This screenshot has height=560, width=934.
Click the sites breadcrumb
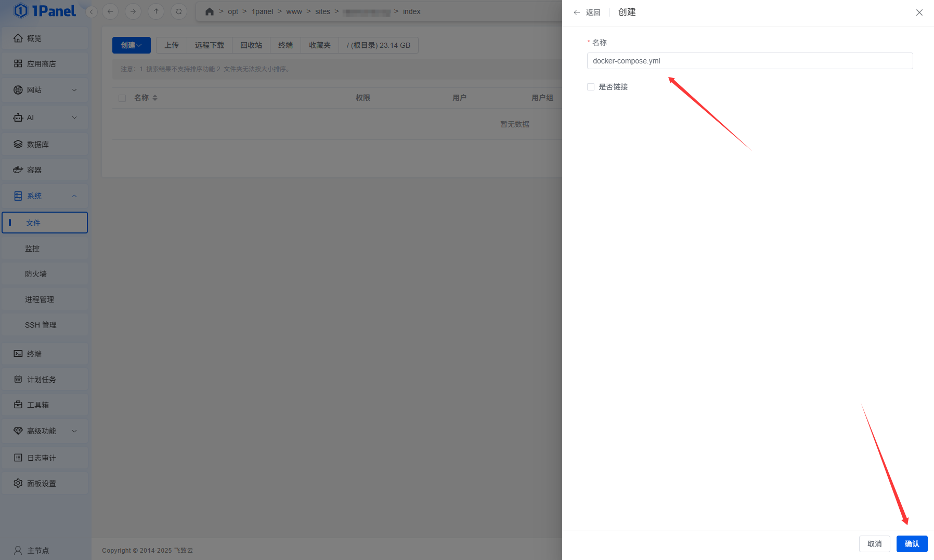tap(322, 11)
